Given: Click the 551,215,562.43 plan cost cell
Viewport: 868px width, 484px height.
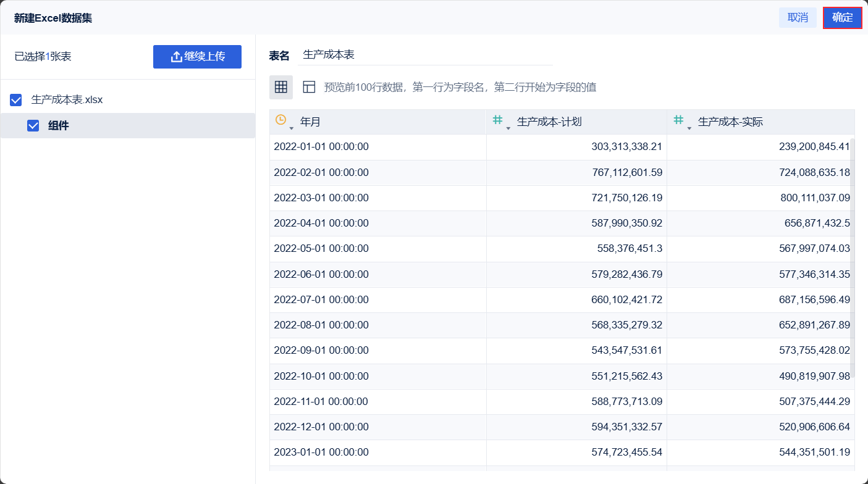Looking at the screenshot, I should coord(577,377).
